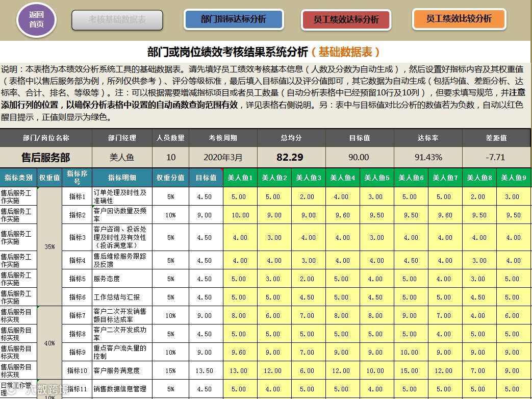This screenshot has width=532, height=399.
Task: Select 美人鱼8 score 7.00 for 指标10
Action: pos(479,370)
